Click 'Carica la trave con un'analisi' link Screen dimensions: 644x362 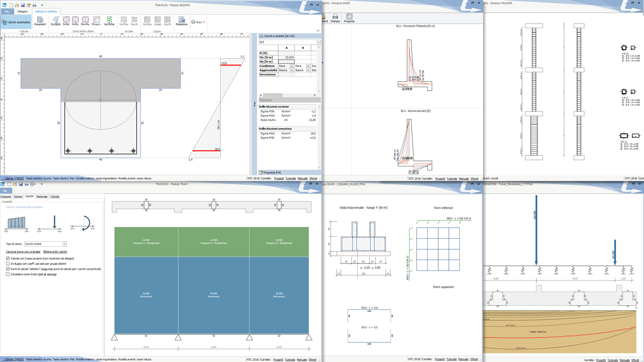tap(23, 251)
